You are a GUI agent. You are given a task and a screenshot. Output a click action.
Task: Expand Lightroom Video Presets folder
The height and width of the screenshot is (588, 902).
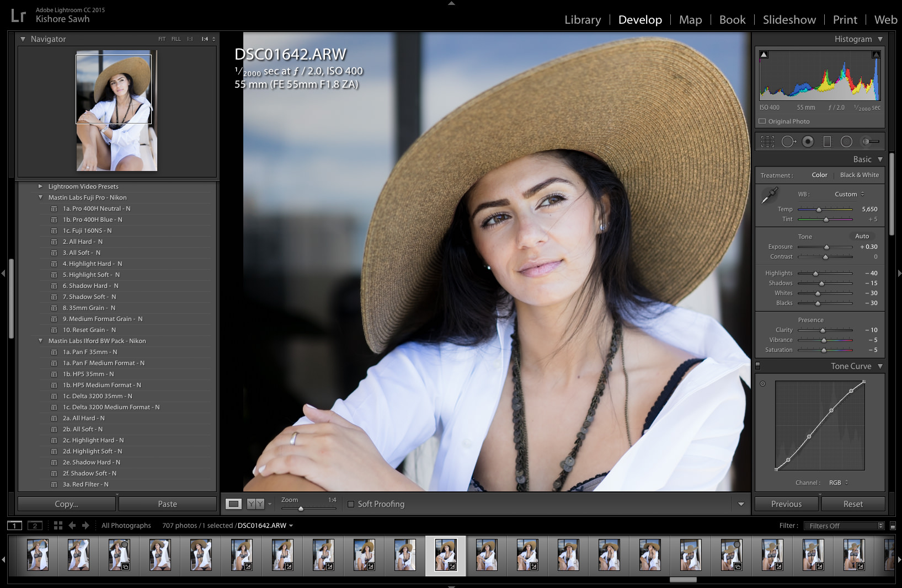tap(40, 186)
